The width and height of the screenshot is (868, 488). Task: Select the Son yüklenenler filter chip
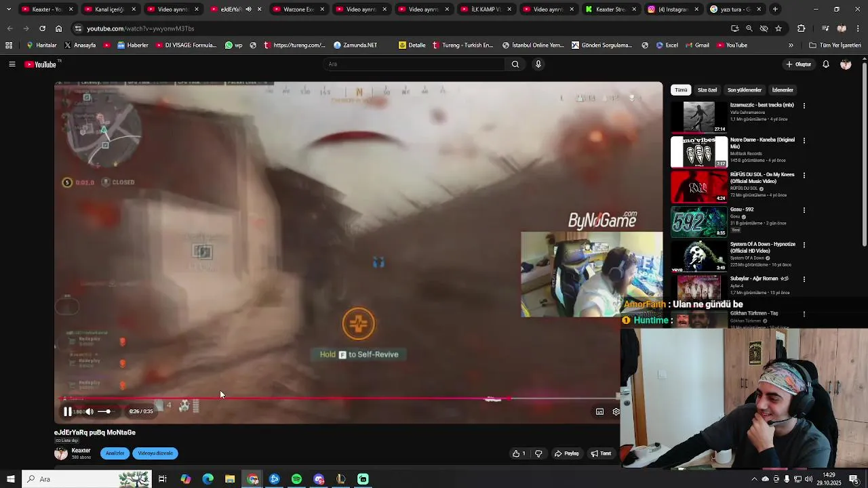click(745, 90)
